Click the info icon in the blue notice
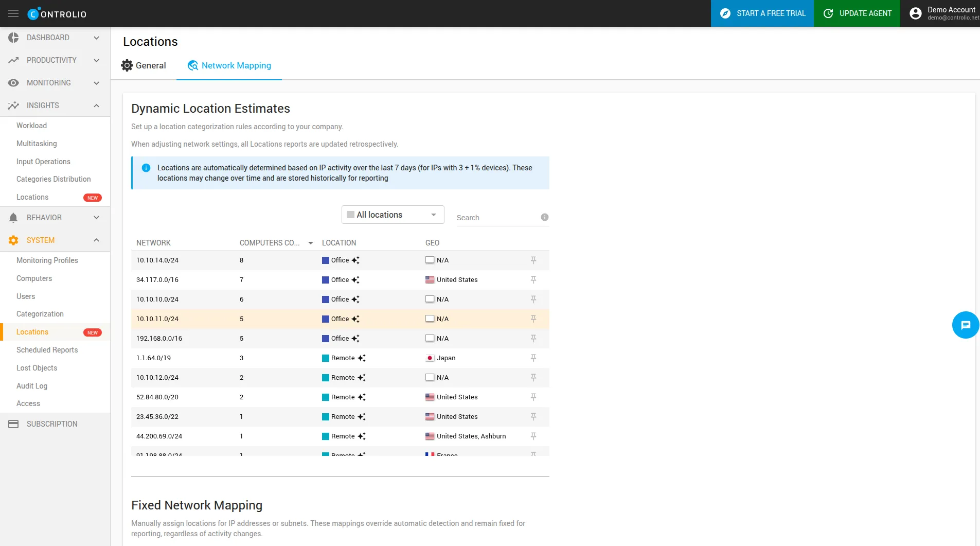This screenshot has width=980, height=546. point(146,168)
